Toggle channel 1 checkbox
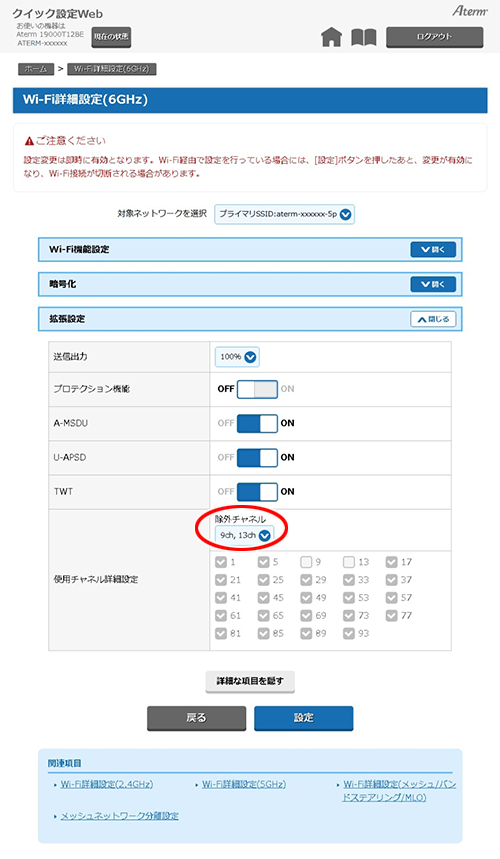 pos(221,562)
